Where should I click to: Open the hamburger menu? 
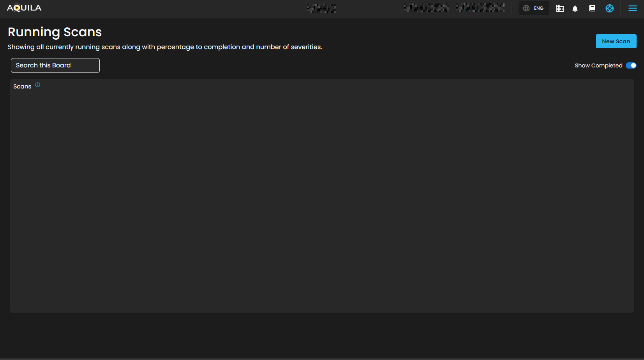click(x=633, y=8)
